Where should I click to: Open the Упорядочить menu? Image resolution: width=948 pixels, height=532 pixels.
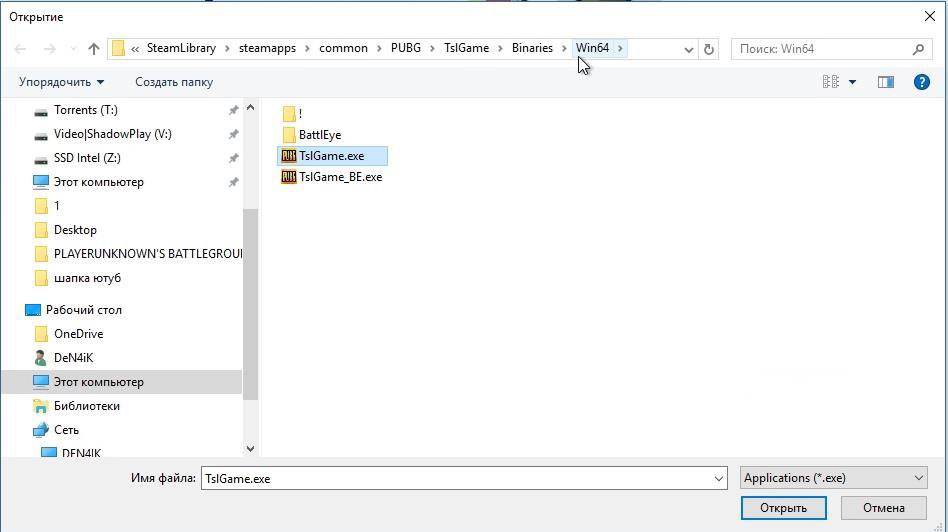(61, 82)
